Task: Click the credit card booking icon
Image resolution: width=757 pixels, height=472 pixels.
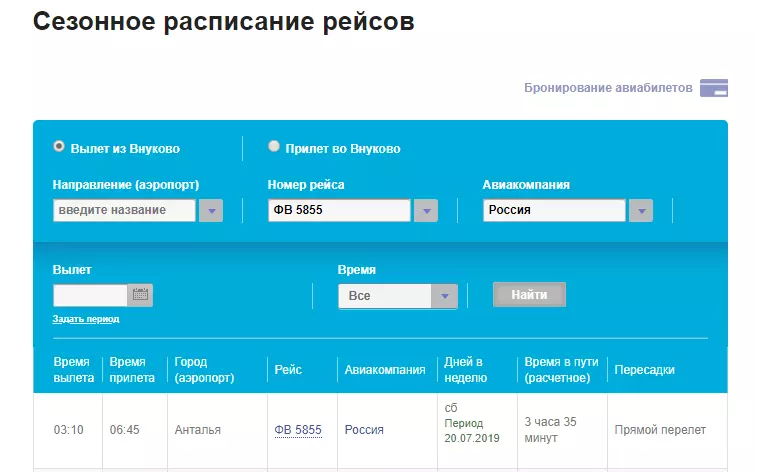Action: (x=714, y=88)
